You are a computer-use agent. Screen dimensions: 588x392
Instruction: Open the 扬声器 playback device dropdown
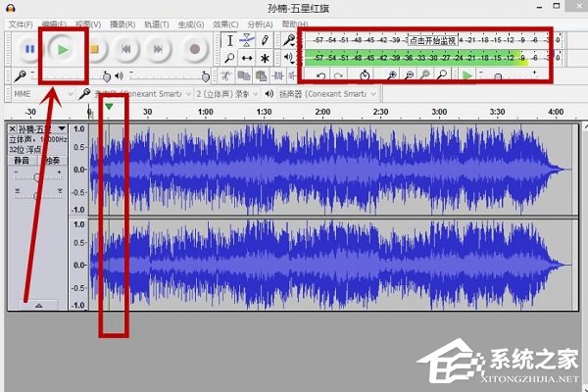tap(326, 94)
